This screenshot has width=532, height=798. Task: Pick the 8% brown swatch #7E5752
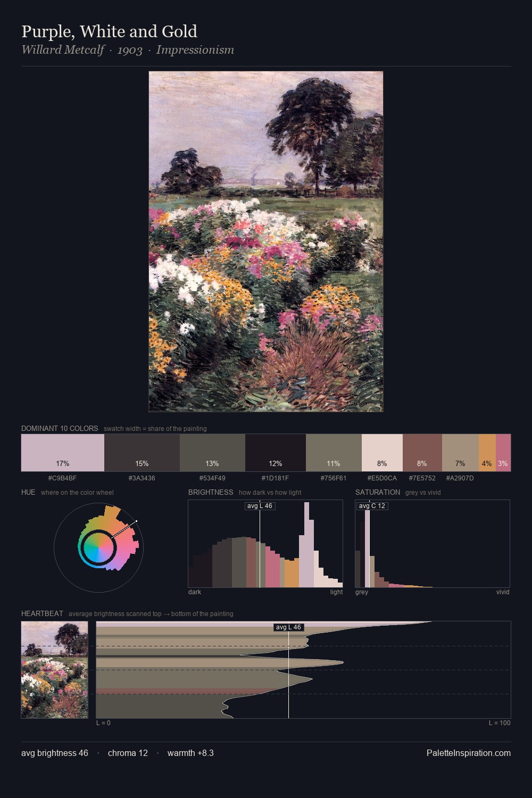point(422,453)
